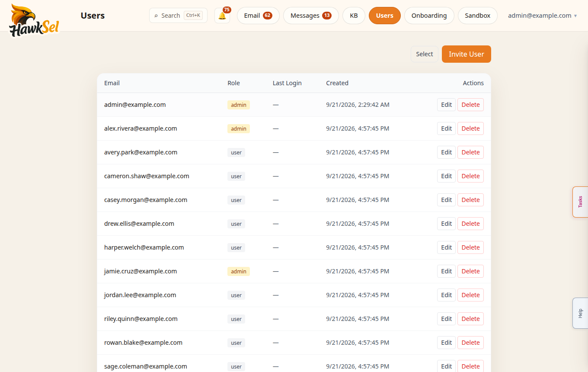Edit harper.welch@example.com

tap(447, 247)
